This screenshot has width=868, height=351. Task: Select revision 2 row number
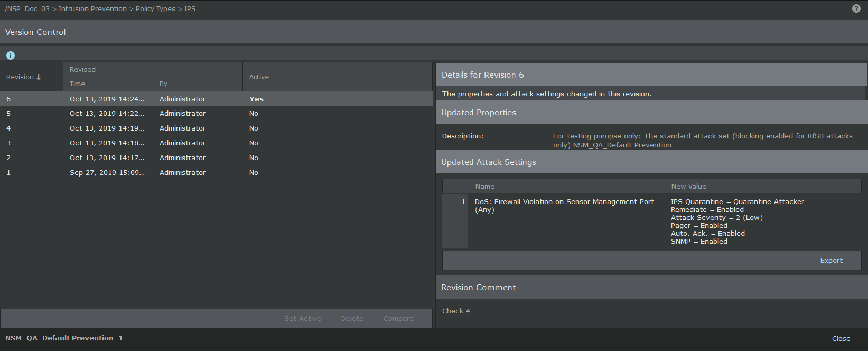tap(8, 158)
